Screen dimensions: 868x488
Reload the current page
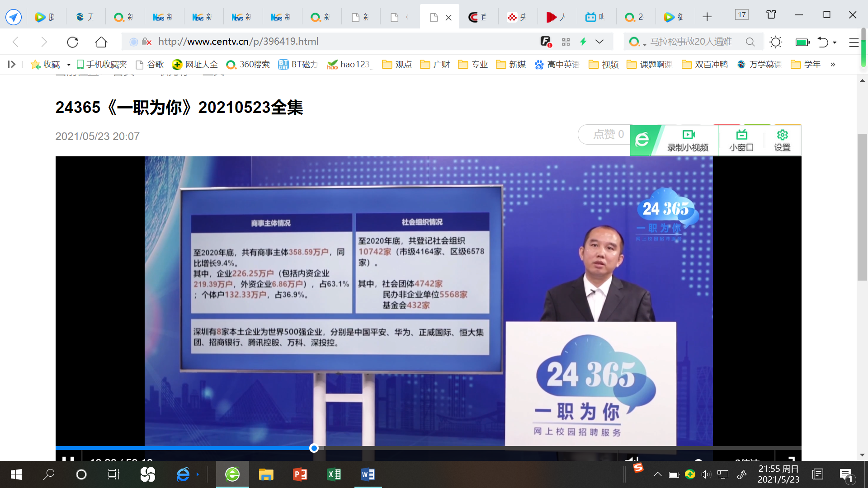click(72, 42)
